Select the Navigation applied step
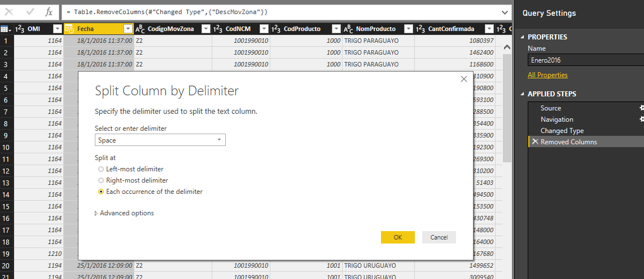 [x=557, y=119]
